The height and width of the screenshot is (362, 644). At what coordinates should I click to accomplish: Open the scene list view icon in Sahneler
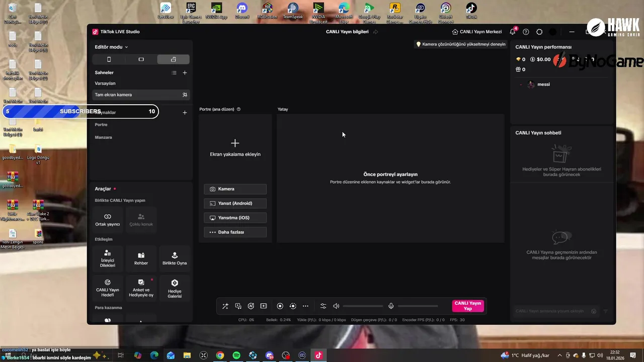click(174, 73)
